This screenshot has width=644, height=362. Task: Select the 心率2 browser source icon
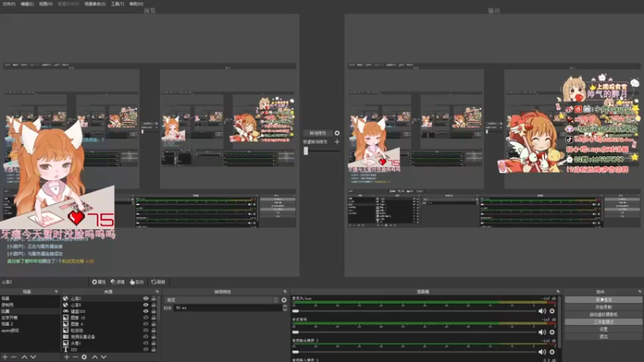coord(66,298)
